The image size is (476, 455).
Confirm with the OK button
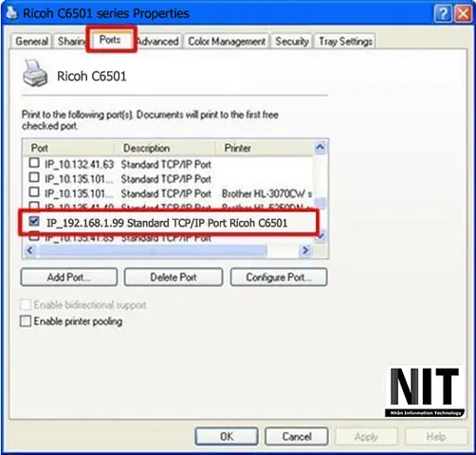(x=227, y=437)
